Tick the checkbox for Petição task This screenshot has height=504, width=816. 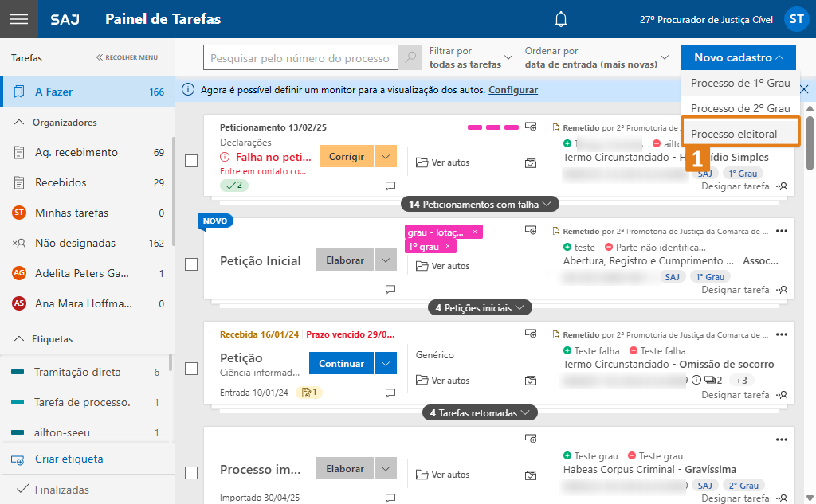[x=191, y=369]
